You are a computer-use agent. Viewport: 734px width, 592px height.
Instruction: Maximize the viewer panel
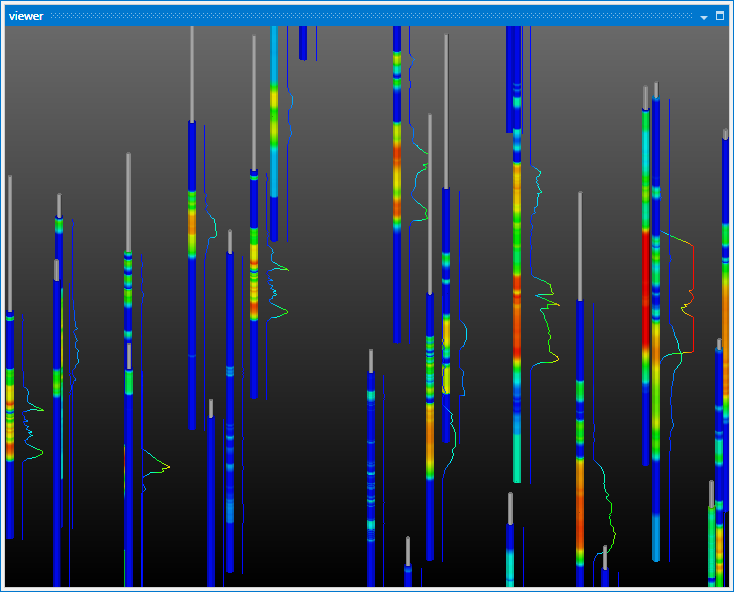[x=720, y=17]
